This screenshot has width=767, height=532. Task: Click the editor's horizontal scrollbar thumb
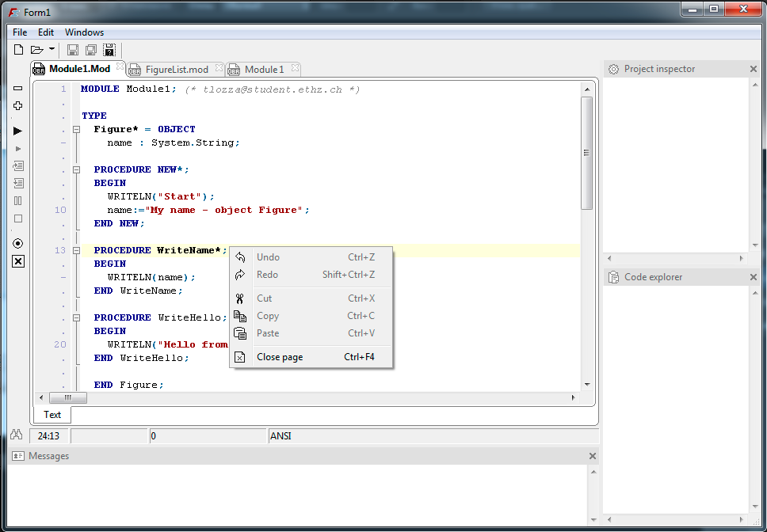68,397
